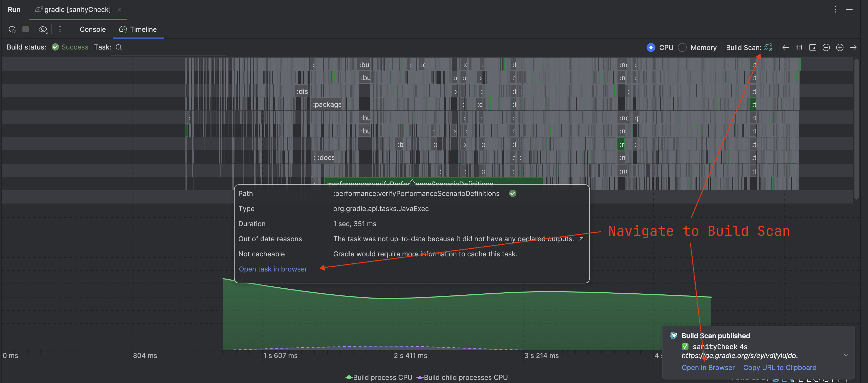Select the Memory radio button

click(x=682, y=47)
